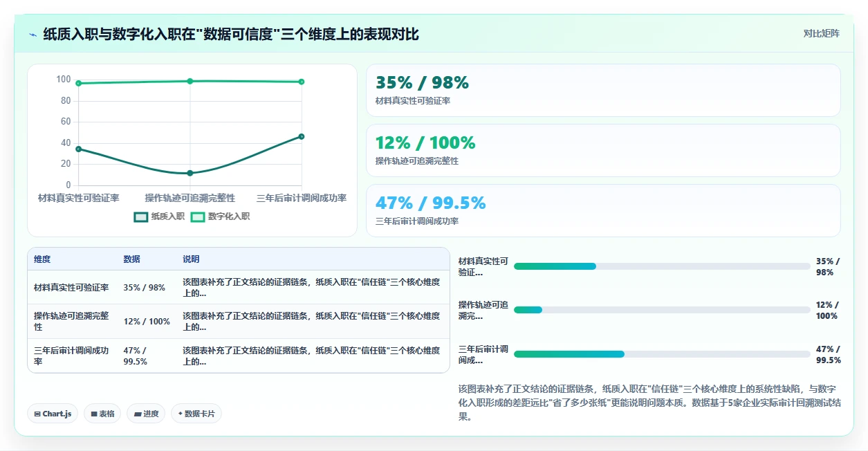This screenshot has width=868, height=451.
Task: Click the 数字化入职 legend color box
Action: pyautogui.click(x=198, y=217)
